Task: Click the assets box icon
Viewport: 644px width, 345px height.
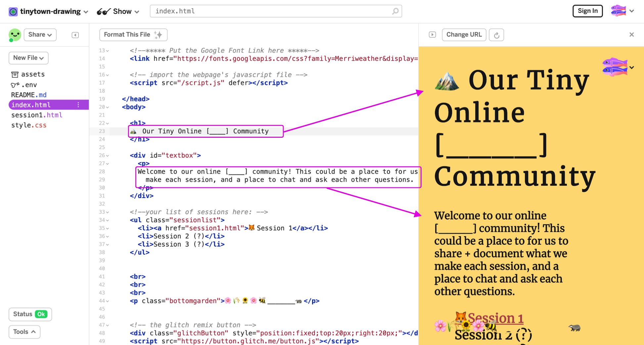Action: (x=15, y=74)
